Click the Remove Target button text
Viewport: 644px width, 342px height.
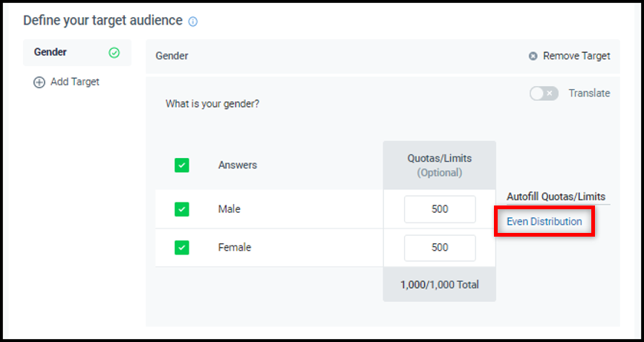576,56
